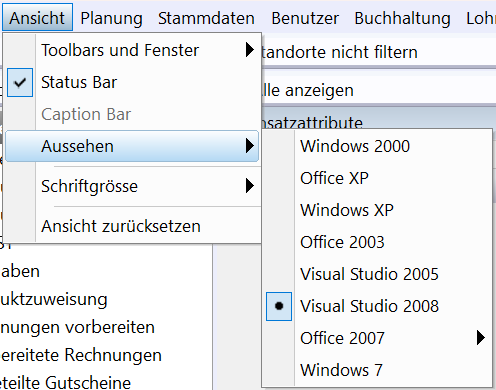Select Windows 2000 appearance
The image size is (496, 390).
tap(377, 146)
